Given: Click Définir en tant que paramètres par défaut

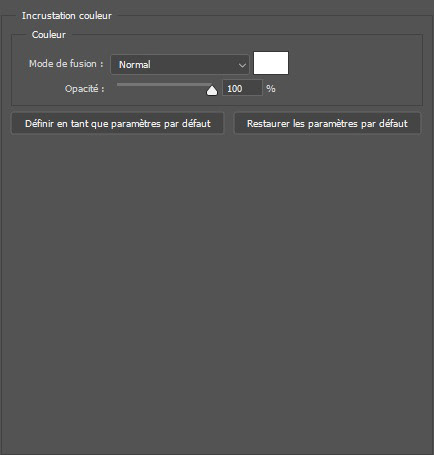Looking at the screenshot, I should (x=118, y=124).
